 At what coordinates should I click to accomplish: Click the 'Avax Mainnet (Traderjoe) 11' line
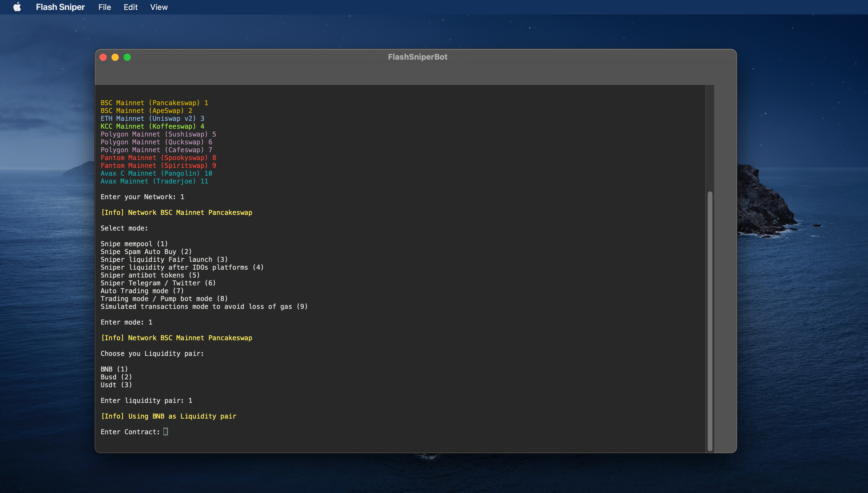(x=154, y=181)
